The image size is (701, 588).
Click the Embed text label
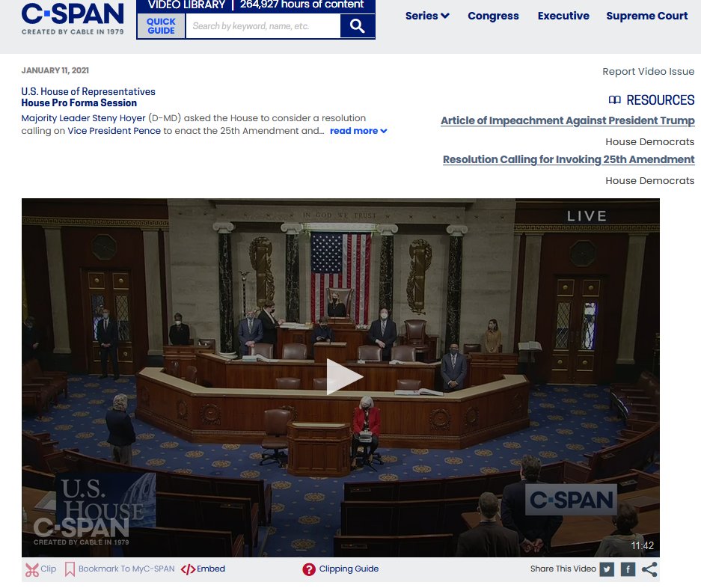[x=210, y=569]
